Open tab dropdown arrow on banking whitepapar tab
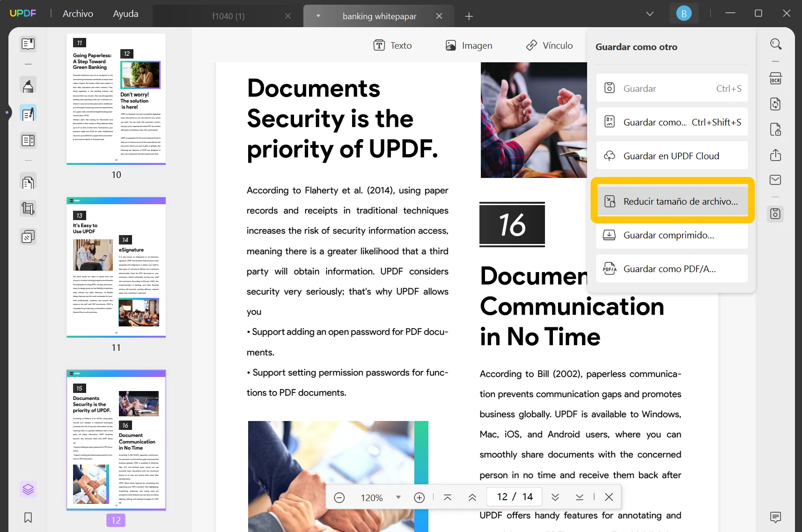 [x=318, y=16]
